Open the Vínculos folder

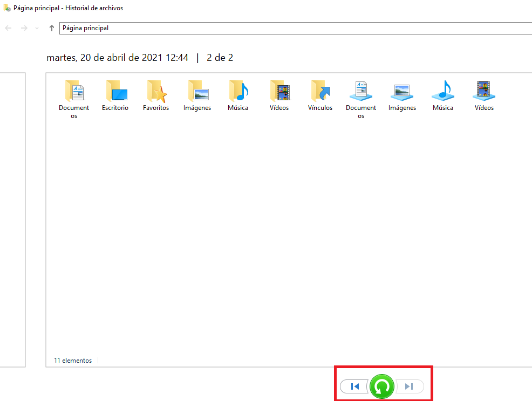pyautogui.click(x=320, y=92)
